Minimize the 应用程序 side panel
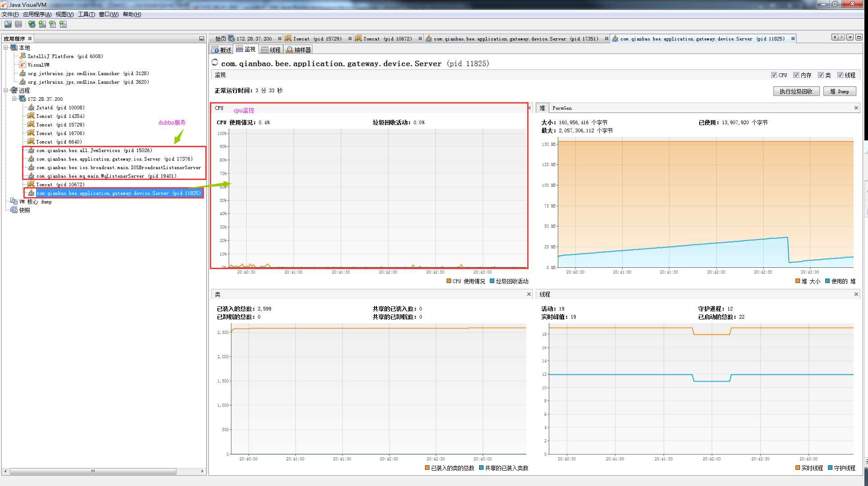868x486 pixels. [201, 39]
